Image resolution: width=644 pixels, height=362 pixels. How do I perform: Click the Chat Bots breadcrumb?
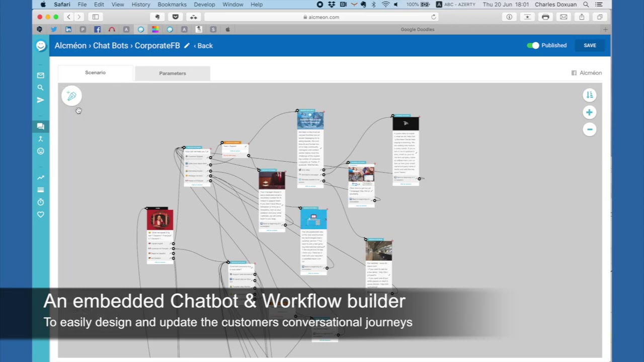(110, 46)
